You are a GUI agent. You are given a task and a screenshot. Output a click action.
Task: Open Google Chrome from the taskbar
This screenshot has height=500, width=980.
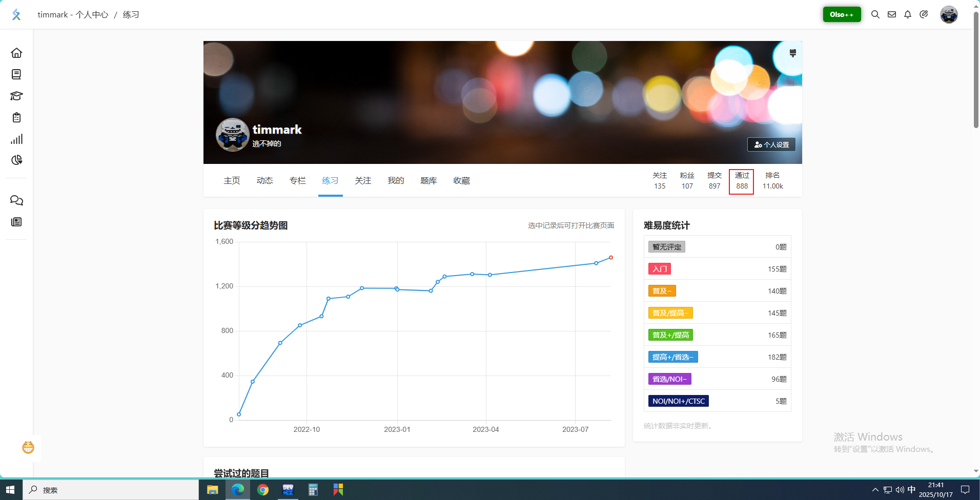click(263, 490)
